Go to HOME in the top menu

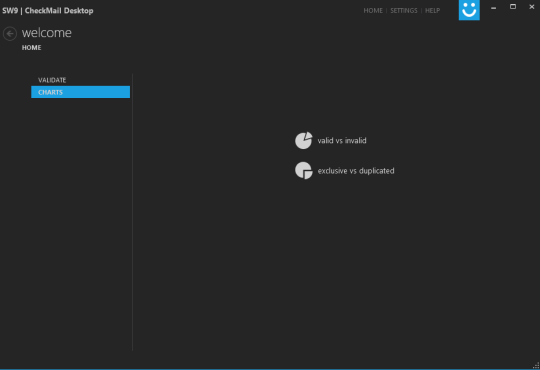tap(373, 11)
